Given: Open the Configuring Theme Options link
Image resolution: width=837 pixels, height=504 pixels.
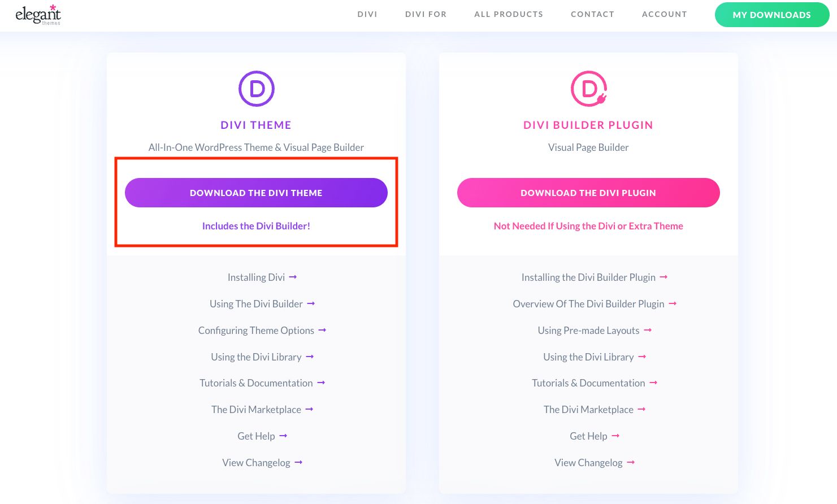Looking at the screenshot, I should click(256, 330).
